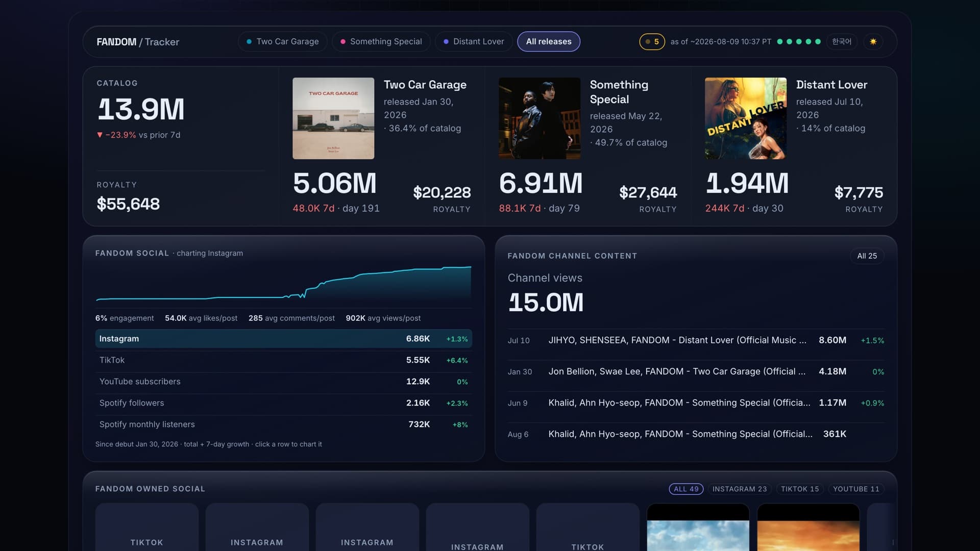
Task: Open the Aug 6 Something Special video
Action: pyautogui.click(x=696, y=434)
